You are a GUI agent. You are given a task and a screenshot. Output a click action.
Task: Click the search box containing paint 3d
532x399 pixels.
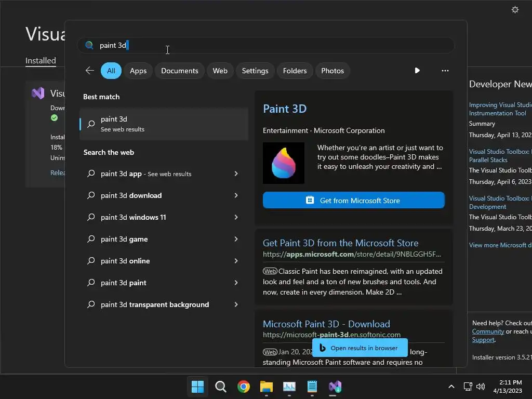(x=266, y=45)
